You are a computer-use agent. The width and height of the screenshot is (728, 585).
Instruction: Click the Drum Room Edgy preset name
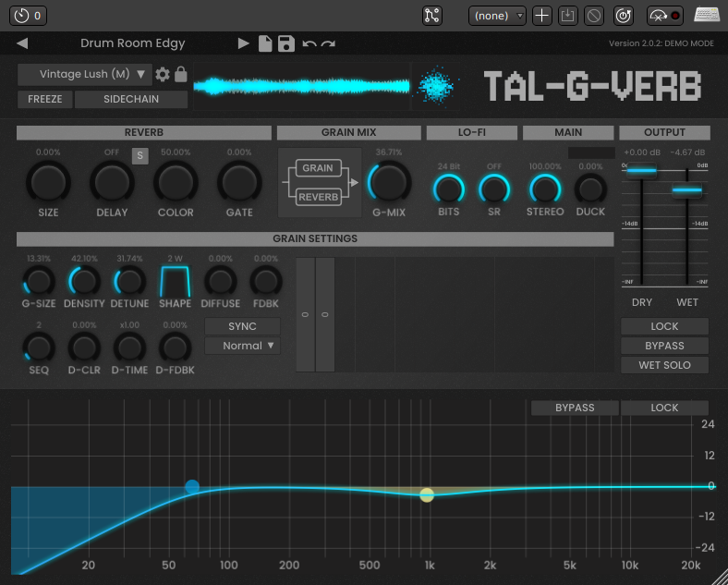pyautogui.click(x=133, y=43)
